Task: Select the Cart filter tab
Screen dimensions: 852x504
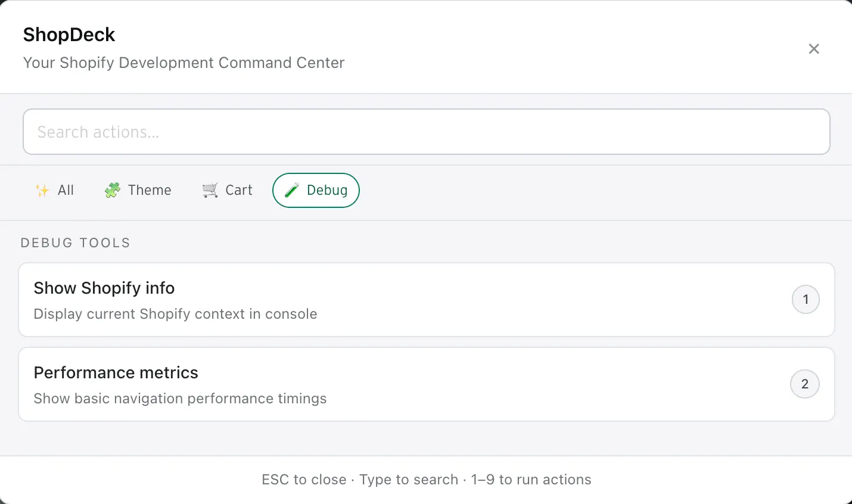Action: 228,190
